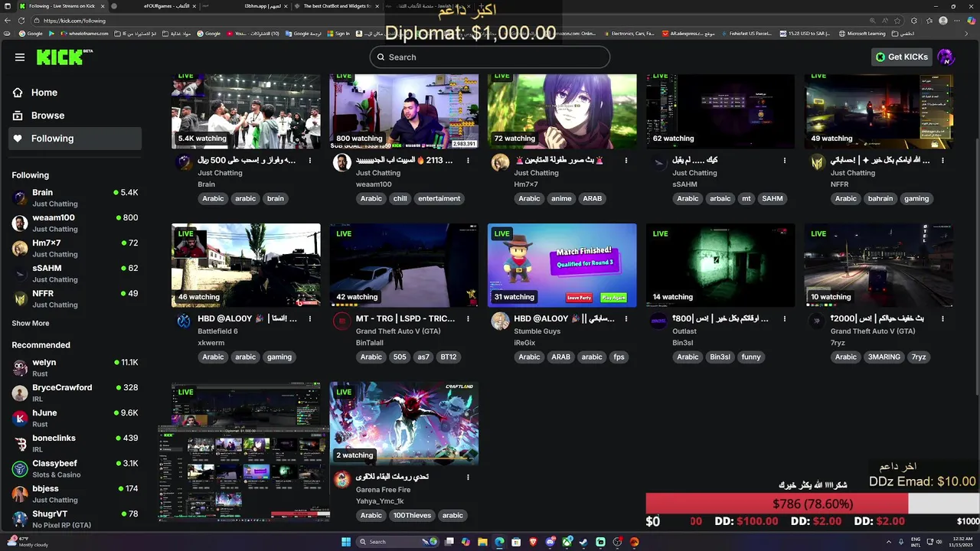
Task: Open options menu for the xkwerm stream
Action: pos(310,319)
